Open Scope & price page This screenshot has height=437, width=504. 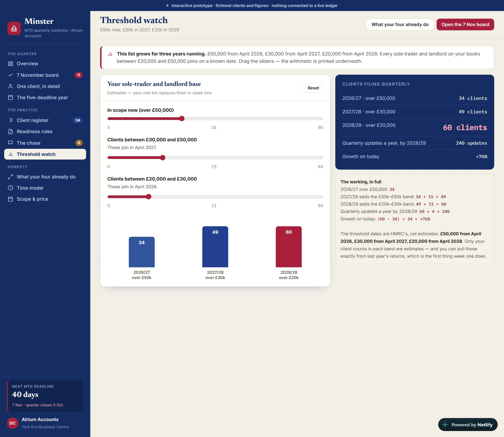[x=45, y=199]
